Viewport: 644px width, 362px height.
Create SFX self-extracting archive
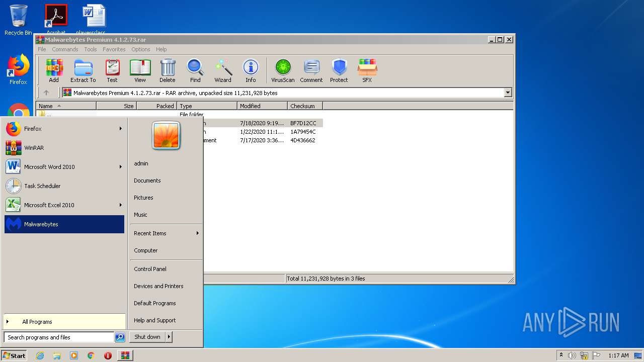tap(367, 70)
